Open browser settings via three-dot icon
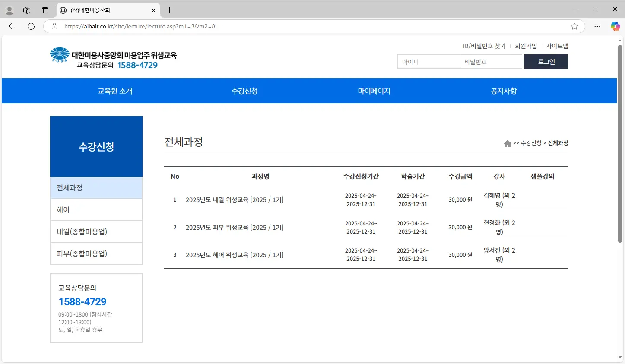Image resolution: width=625 pixels, height=364 pixels. [x=597, y=26]
